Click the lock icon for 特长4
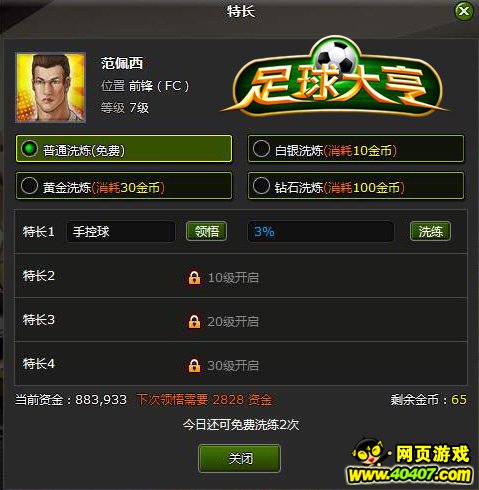Image resolution: width=479 pixels, height=490 pixels. pos(194,365)
